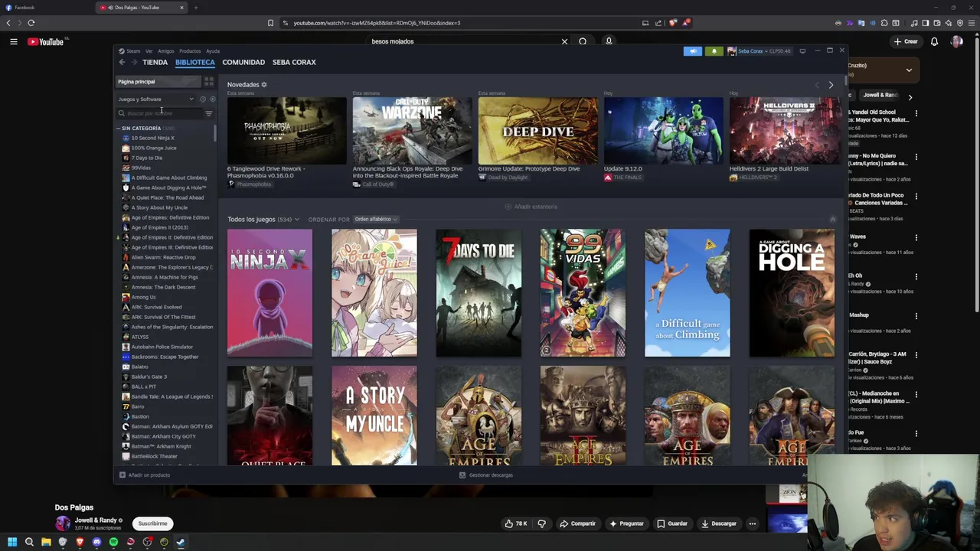Switch Steam to Big Picture mode icon
The height and width of the screenshot is (551, 980).
click(802, 51)
